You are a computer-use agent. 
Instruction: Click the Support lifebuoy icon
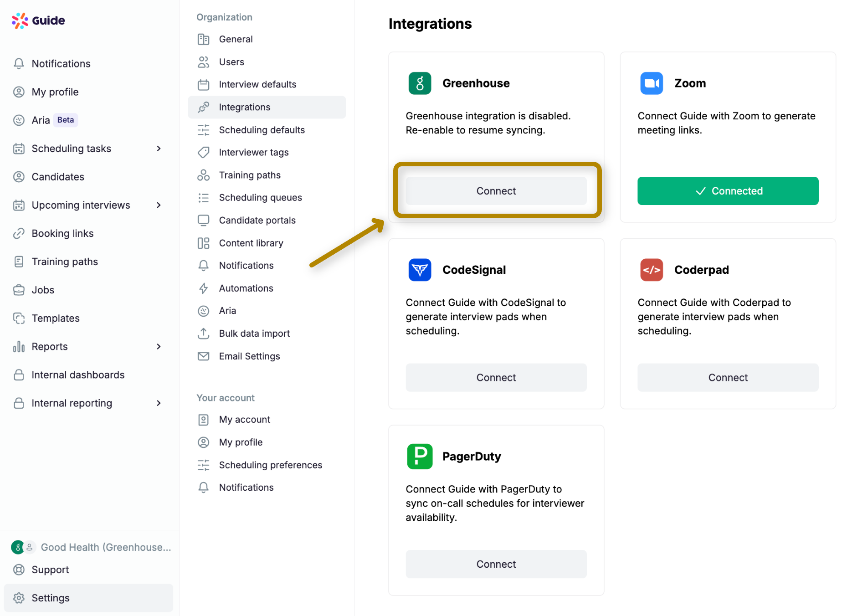pos(19,570)
